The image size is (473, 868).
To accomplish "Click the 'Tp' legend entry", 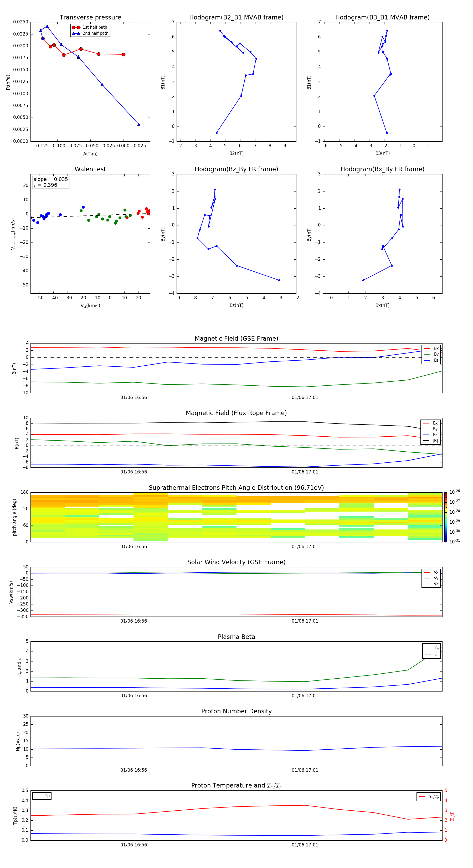I will pos(42,796).
